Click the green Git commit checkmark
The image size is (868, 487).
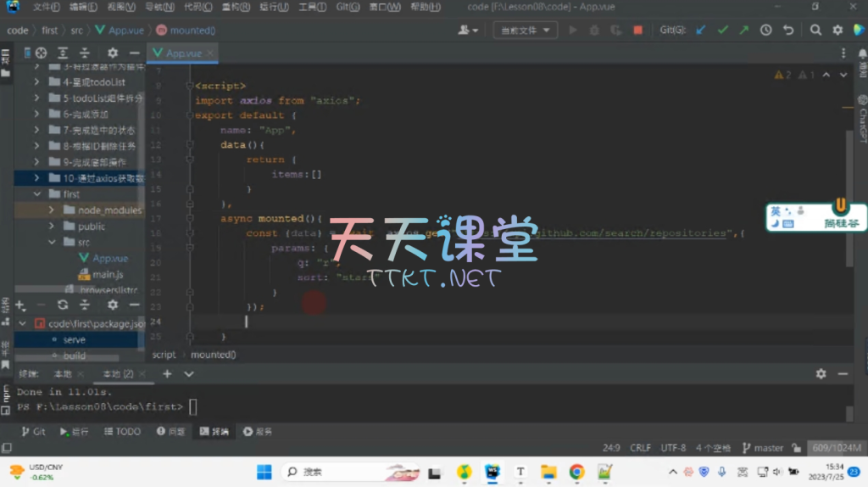pyautogui.click(x=722, y=30)
